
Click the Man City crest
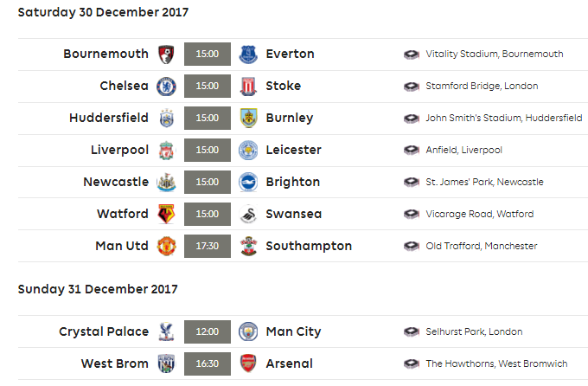(248, 331)
